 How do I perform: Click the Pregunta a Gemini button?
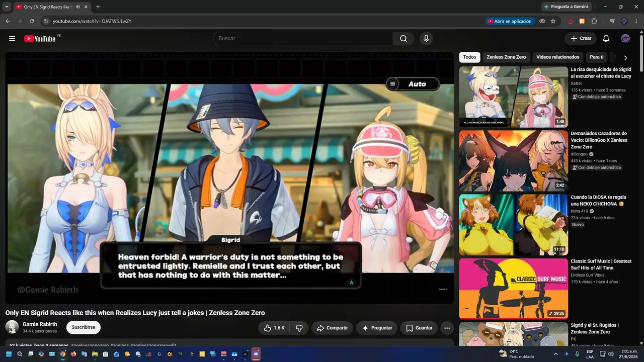point(566,7)
